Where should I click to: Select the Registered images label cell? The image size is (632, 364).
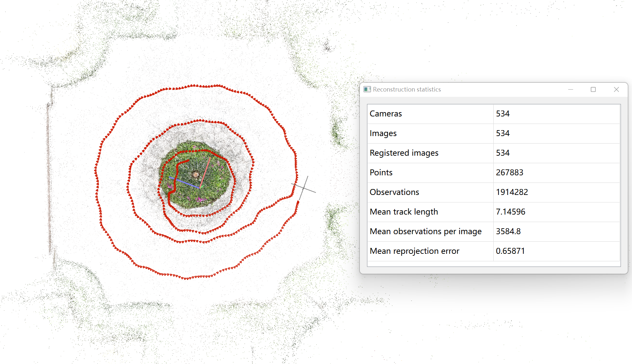[x=430, y=153]
